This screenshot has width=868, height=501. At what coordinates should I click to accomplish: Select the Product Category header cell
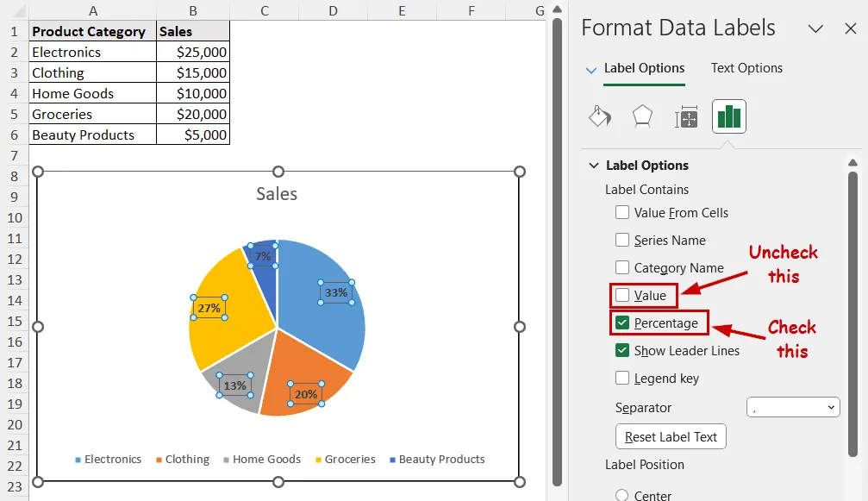93,31
